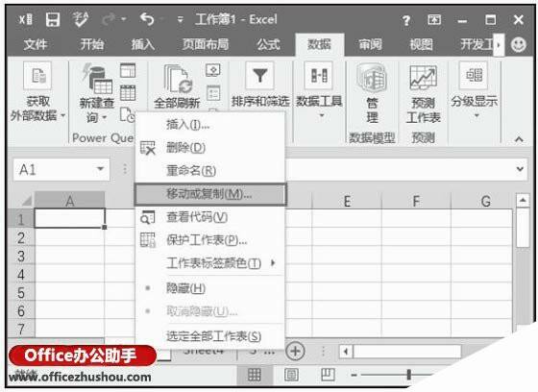This screenshot has width=538, height=392.
Task: Click the Connections icon beside 全部刷新
Action: tap(212, 70)
